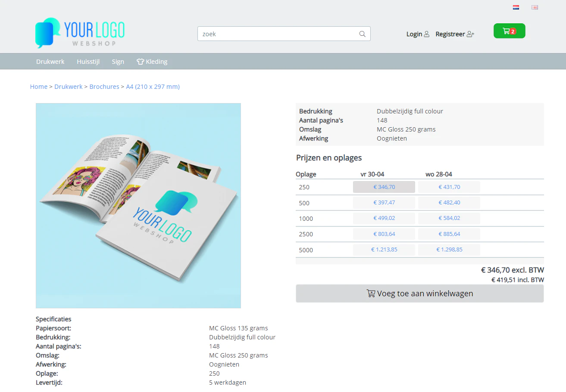Open the Huisstijl menu
Viewport: 566px width, 392px height.
[x=88, y=61]
